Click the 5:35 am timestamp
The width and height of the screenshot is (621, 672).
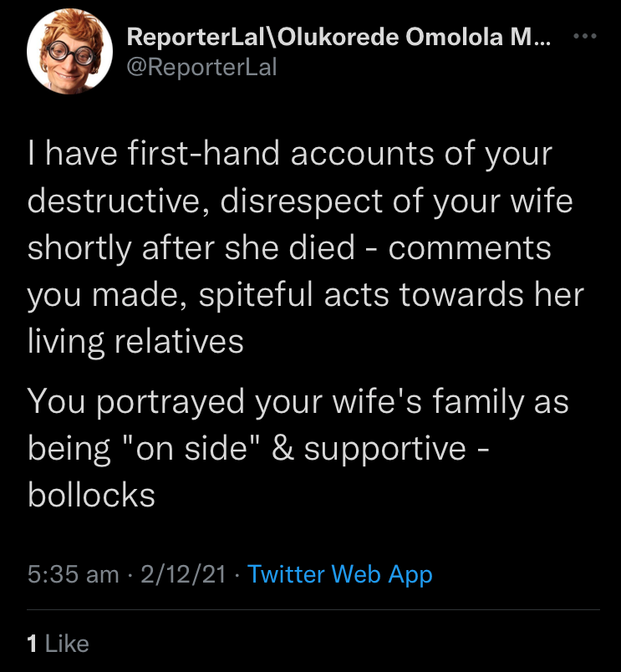(73, 574)
